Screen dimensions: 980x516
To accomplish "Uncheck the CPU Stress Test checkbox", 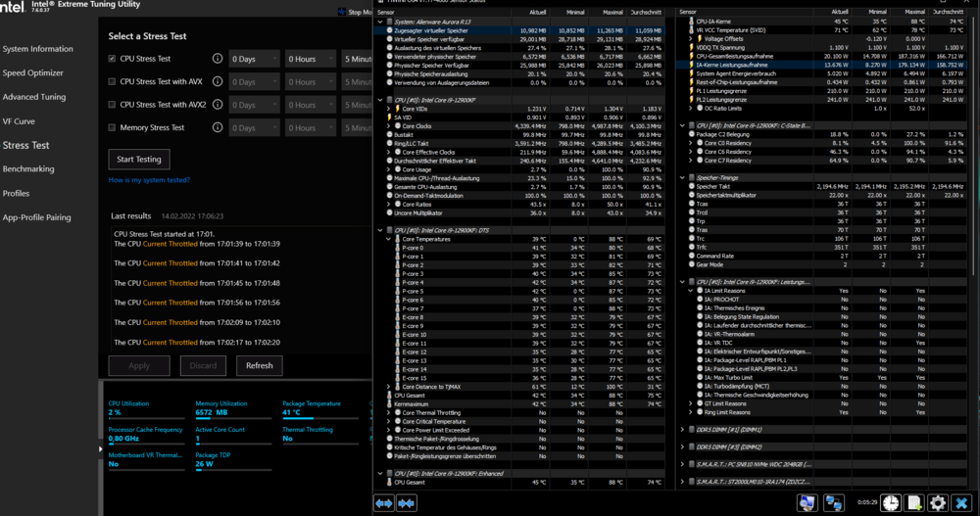I will click(x=113, y=59).
